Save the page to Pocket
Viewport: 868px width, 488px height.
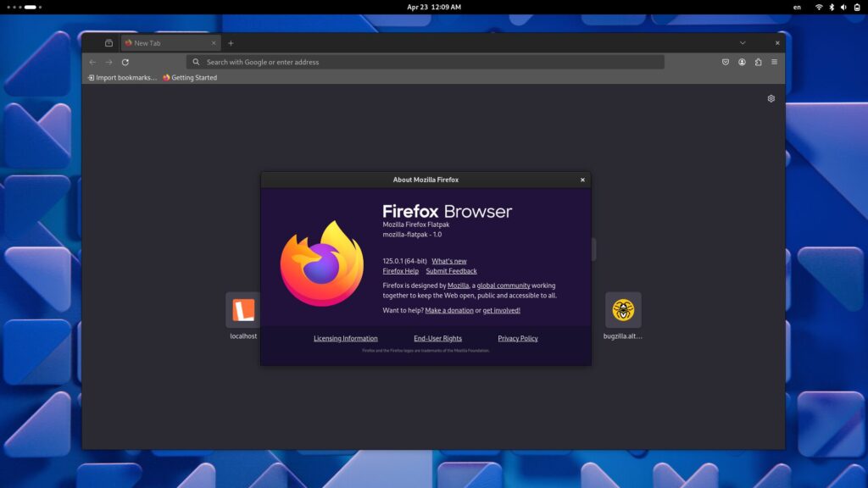coord(726,62)
